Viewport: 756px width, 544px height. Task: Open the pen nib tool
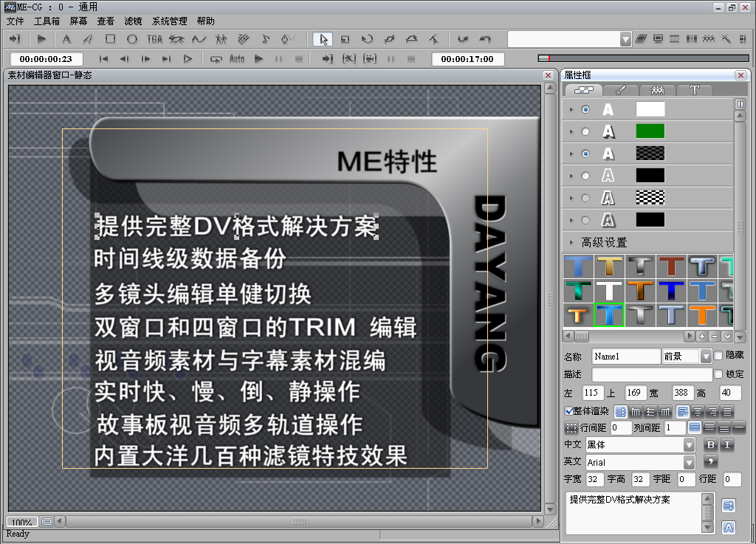pos(287,39)
